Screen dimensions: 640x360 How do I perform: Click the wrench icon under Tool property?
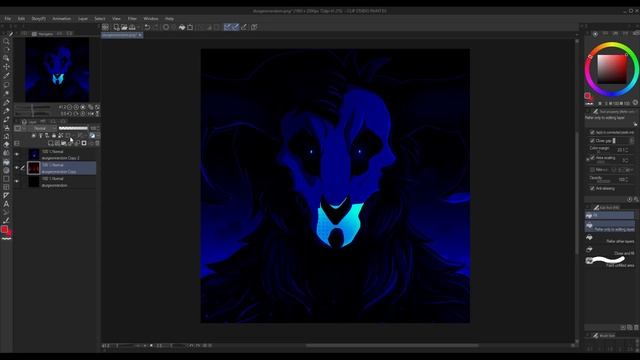[x=636, y=124]
